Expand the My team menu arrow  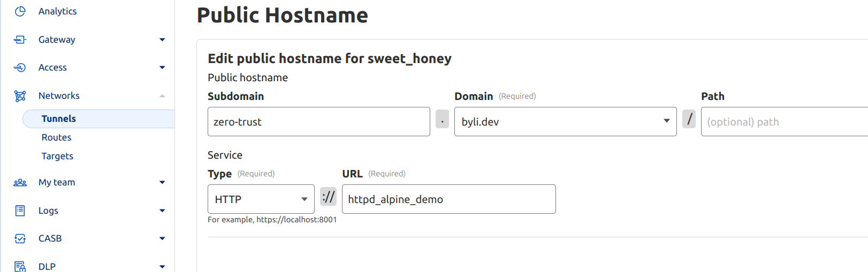(162, 182)
